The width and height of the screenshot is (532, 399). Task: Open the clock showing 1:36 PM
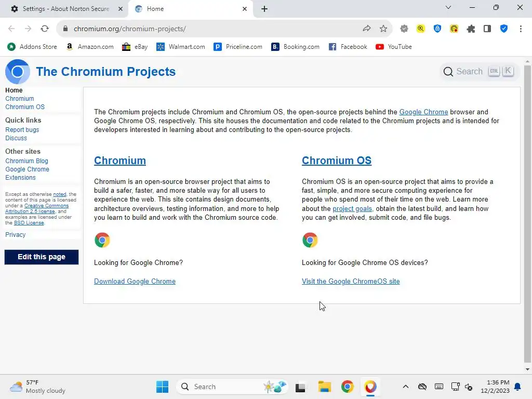pos(495,387)
